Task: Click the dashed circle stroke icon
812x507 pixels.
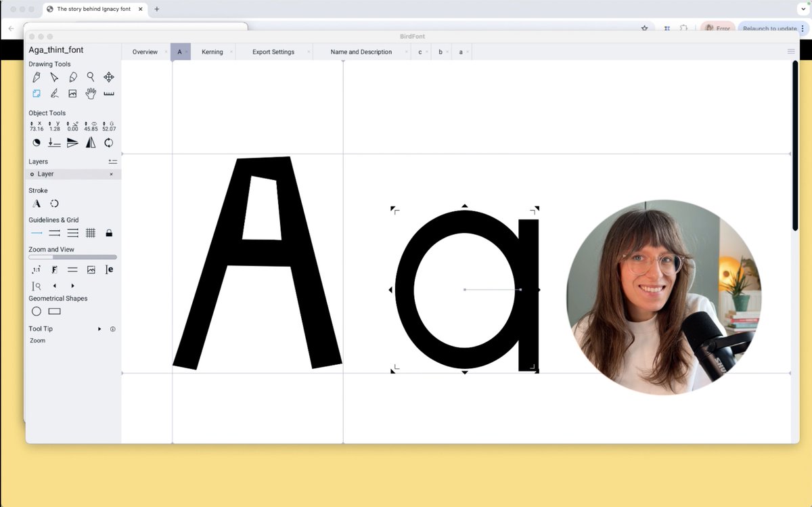Action: (54, 203)
